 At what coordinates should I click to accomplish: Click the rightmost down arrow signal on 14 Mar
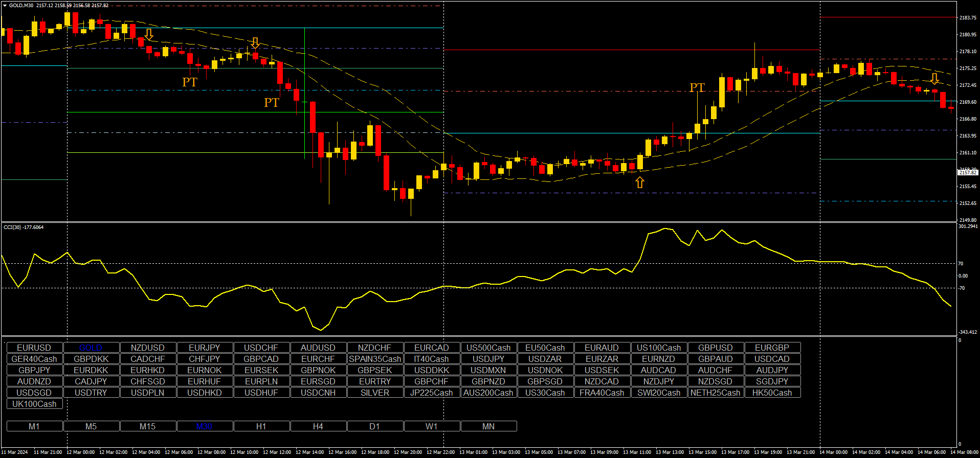(x=934, y=79)
